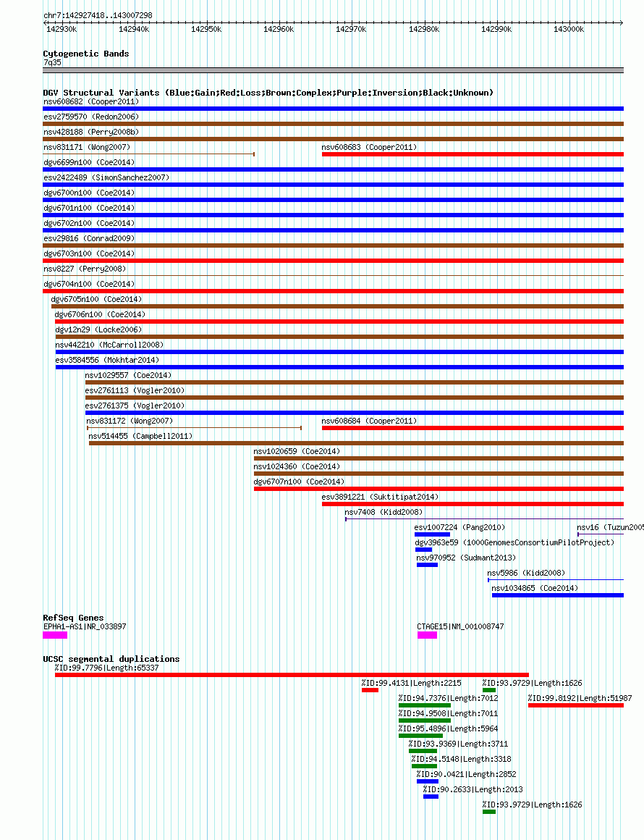644x840 pixels.
Task: Select the dgv12n29 (Locke2006) variant label
Action: pyautogui.click(x=98, y=329)
